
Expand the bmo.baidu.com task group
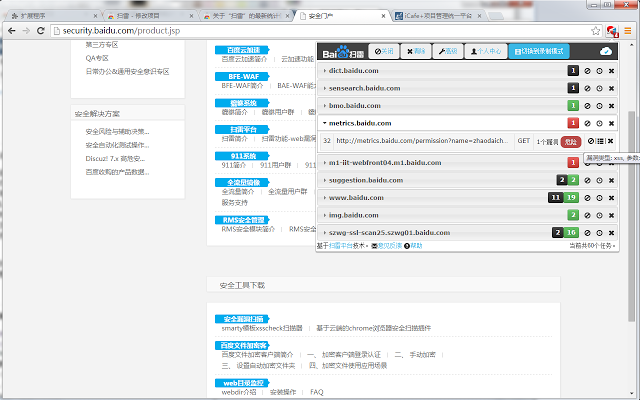324,106
